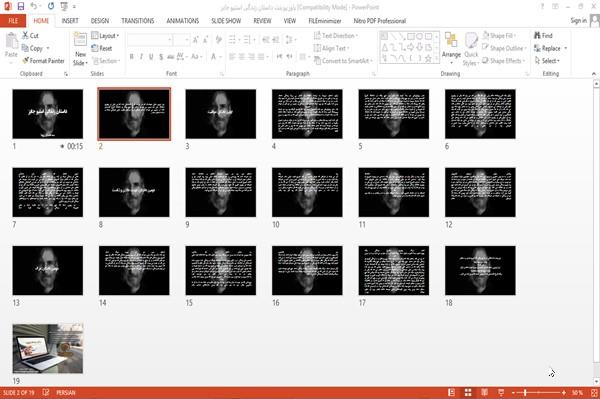600x399 pixels.
Task: Cut the selection
Action: tap(30, 36)
